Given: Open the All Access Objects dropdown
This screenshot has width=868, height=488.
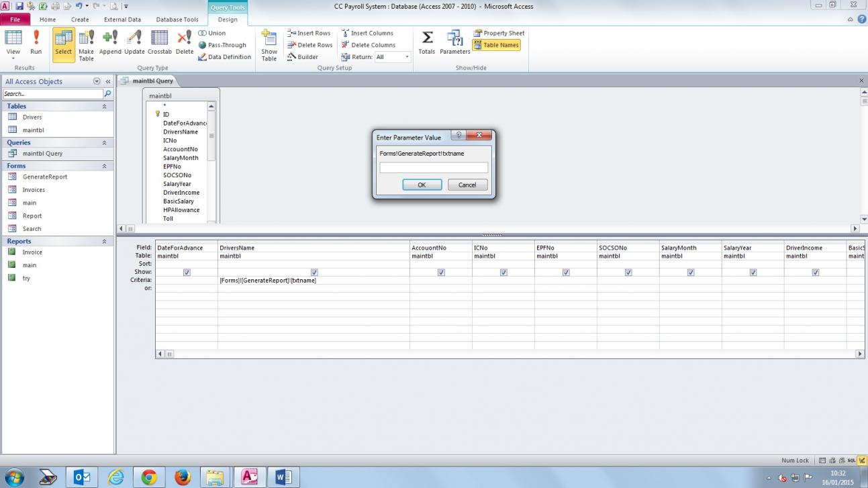Looking at the screenshot, I should point(97,81).
